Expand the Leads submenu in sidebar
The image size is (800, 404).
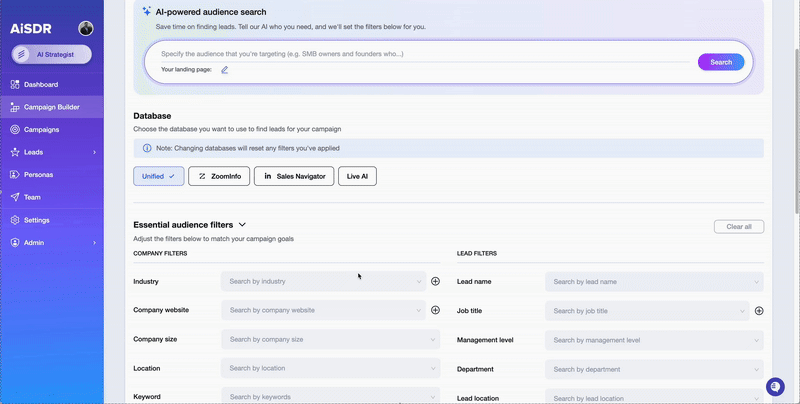[x=94, y=152]
